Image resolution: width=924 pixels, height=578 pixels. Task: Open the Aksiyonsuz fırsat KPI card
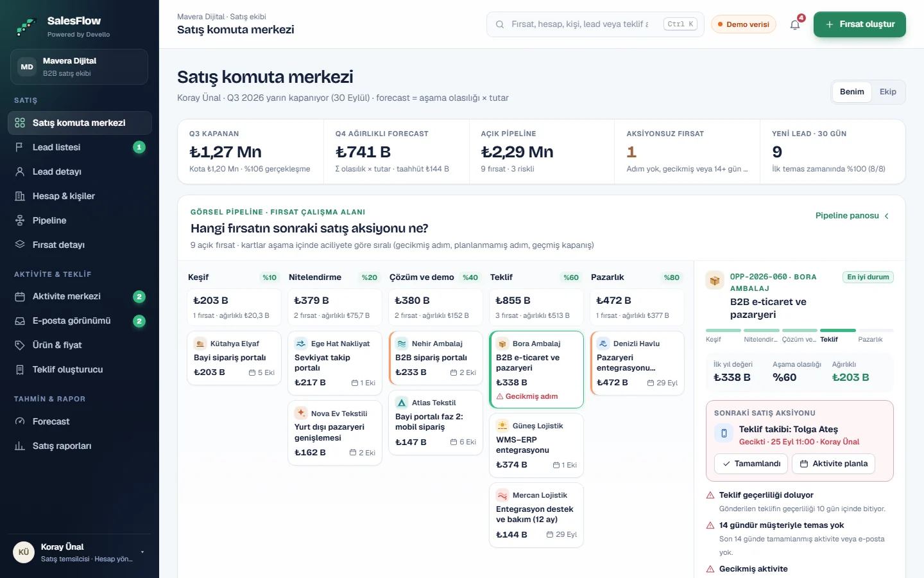click(x=687, y=152)
